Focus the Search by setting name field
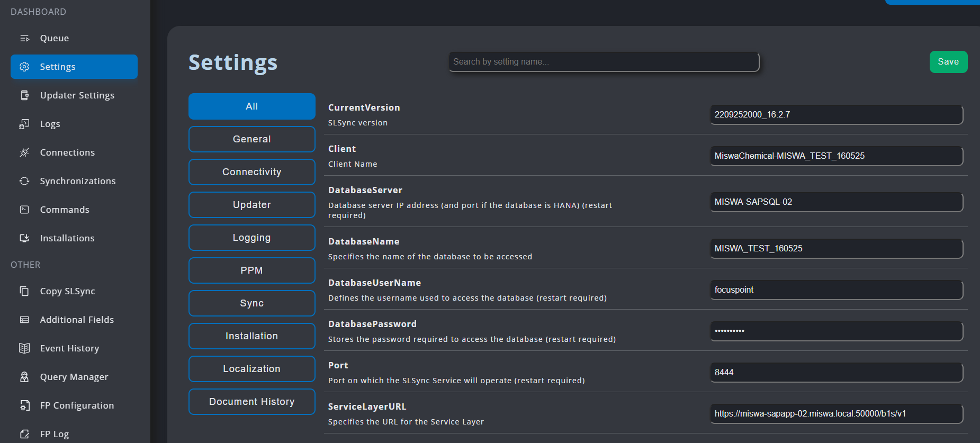 pyautogui.click(x=604, y=62)
